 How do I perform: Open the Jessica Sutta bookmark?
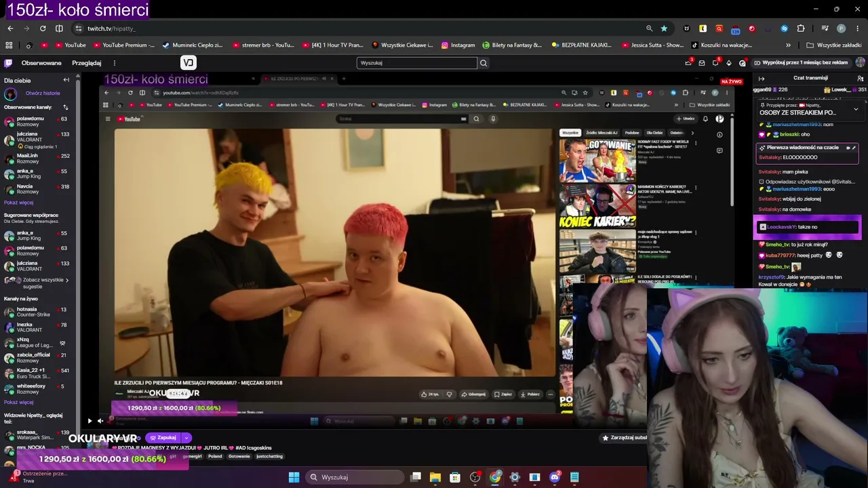point(652,45)
